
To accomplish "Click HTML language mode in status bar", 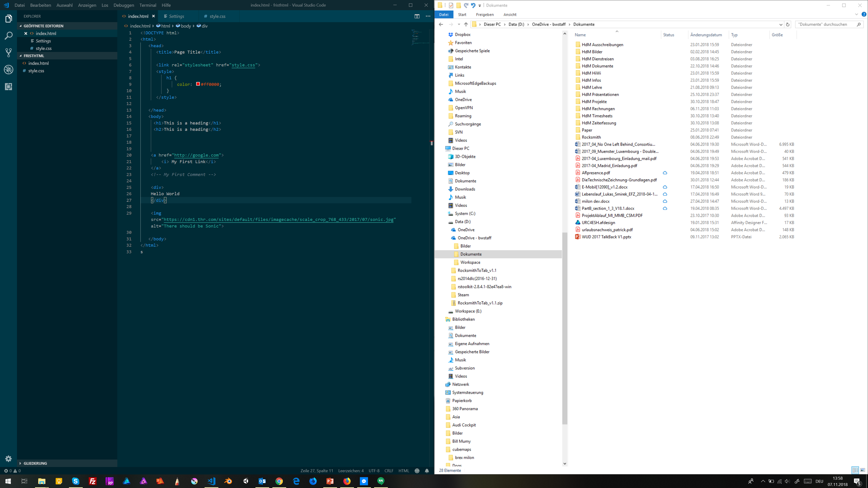I will (x=404, y=471).
